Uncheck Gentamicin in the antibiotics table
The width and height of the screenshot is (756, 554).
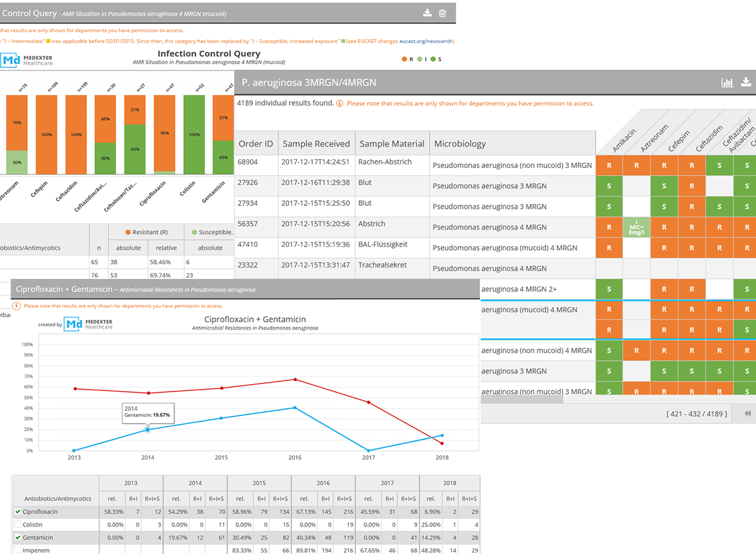click(18, 538)
